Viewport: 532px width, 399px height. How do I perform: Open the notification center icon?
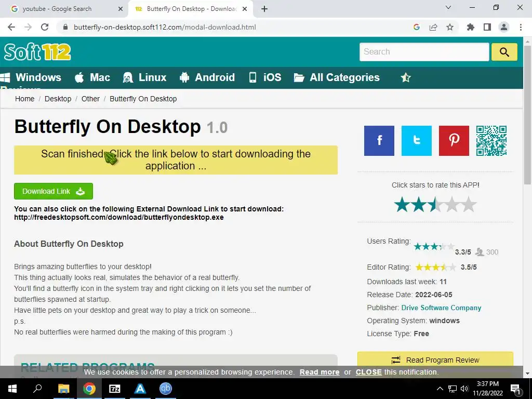(x=515, y=389)
